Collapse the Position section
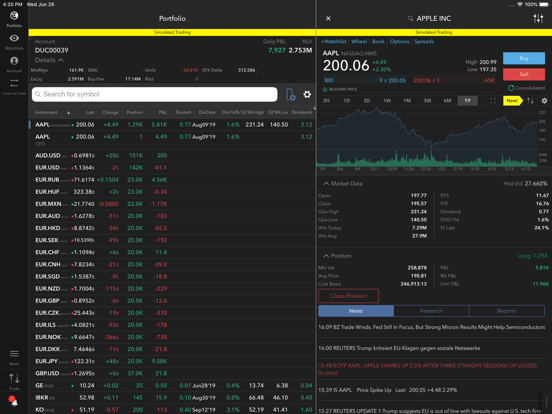 (326, 256)
